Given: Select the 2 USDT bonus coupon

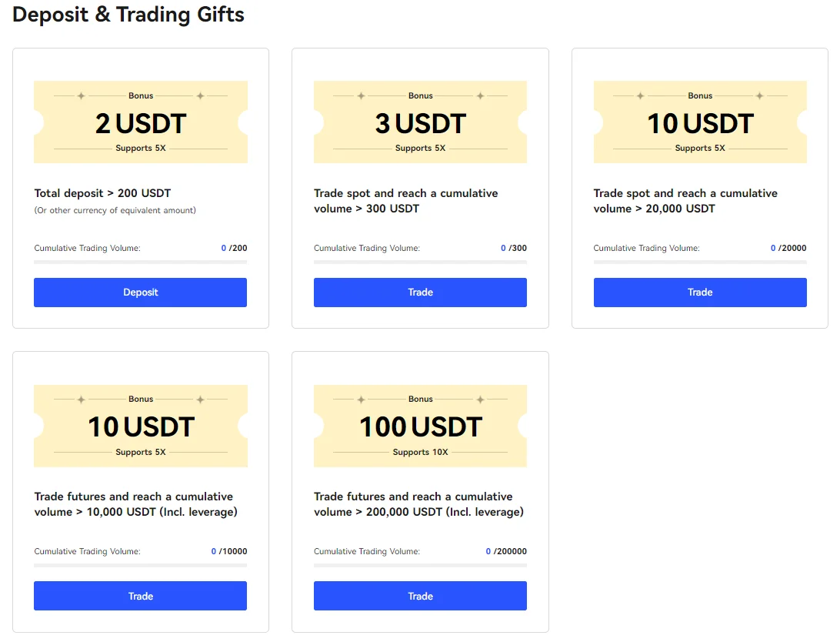Looking at the screenshot, I should (x=140, y=122).
